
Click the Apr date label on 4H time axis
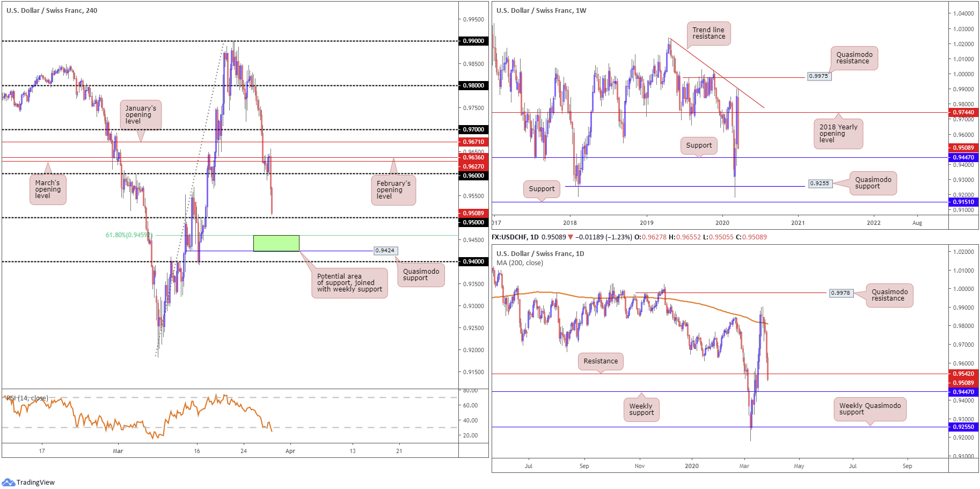[290, 451]
